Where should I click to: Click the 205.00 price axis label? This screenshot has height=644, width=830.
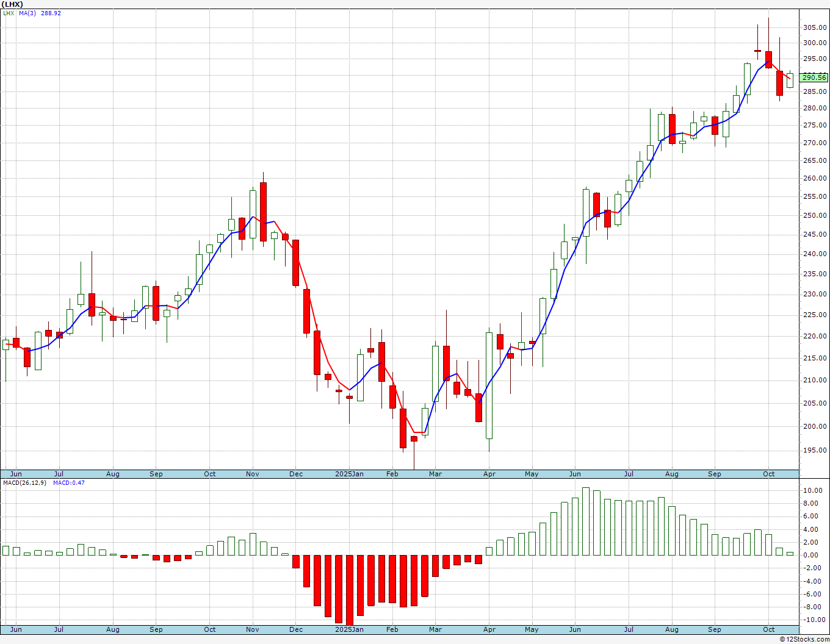click(815, 403)
